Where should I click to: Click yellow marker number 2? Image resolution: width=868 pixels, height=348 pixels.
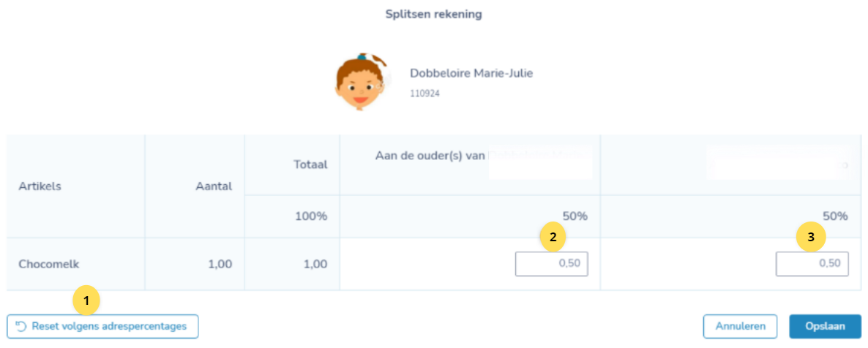tap(553, 238)
